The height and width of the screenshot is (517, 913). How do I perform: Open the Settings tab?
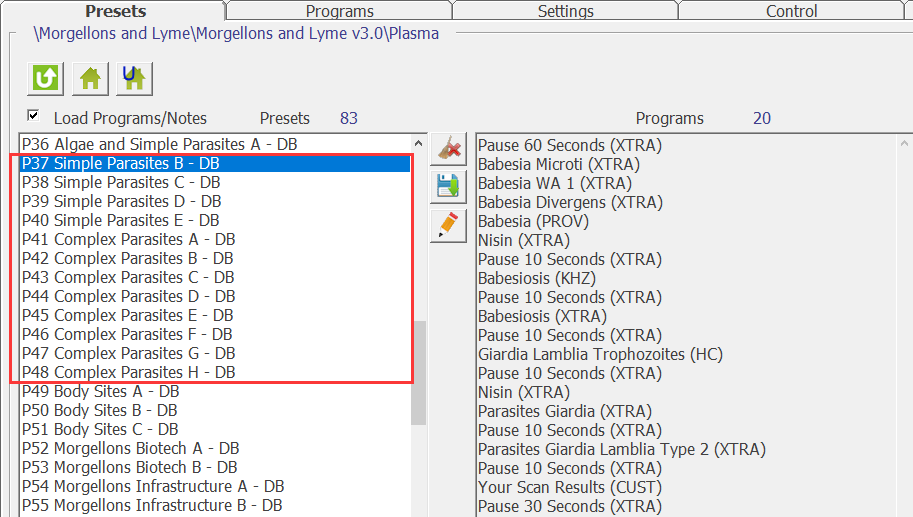565,11
